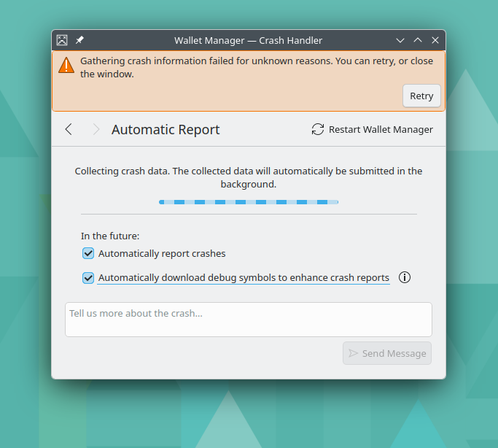The height and width of the screenshot is (448, 498).
Task: Click the restart refresh arrows icon
Action: click(x=318, y=129)
